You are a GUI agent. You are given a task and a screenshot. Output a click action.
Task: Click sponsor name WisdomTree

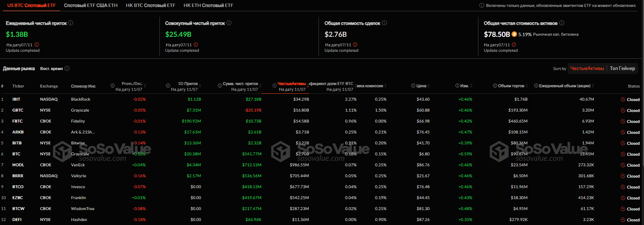coord(83,209)
